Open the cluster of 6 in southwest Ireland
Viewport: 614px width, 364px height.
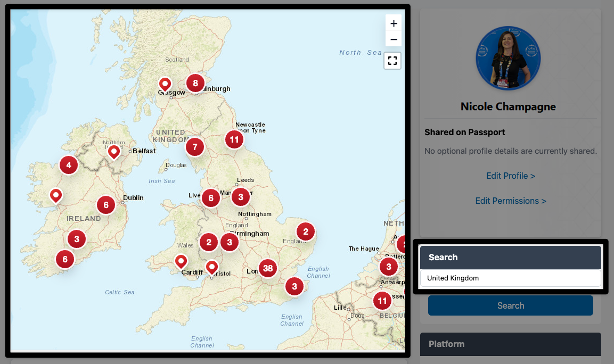pyautogui.click(x=65, y=259)
